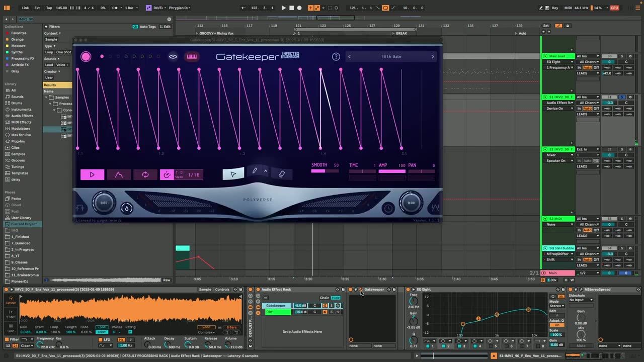644x362 pixels.
Task: Select the eraser tool in Gatekeeper
Action: pyautogui.click(x=282, y=173)
